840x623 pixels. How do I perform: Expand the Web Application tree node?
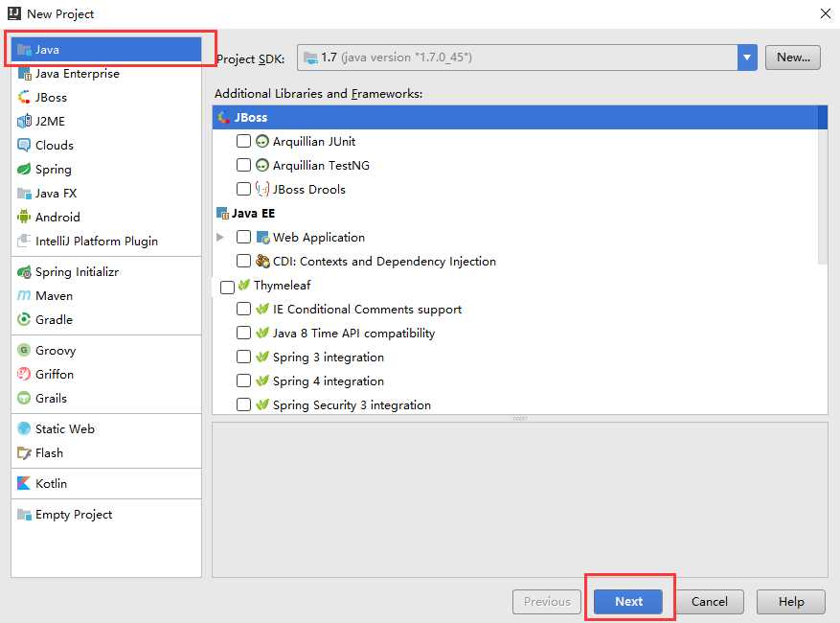[x=219, y=237]
